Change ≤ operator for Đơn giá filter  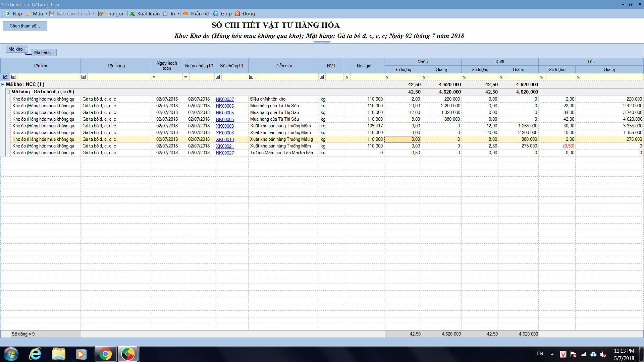pyautogui.click(x=347, y=77)
